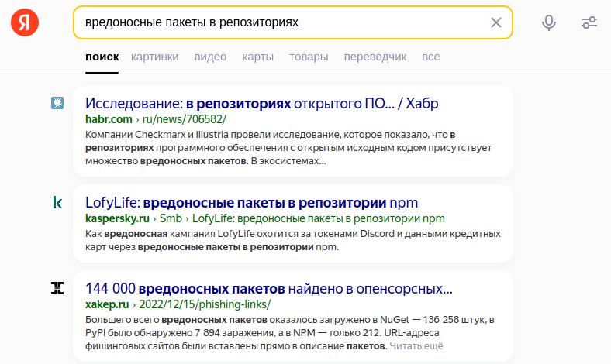
Task: Open the карты tab
Action: click(x=257, y=57)
